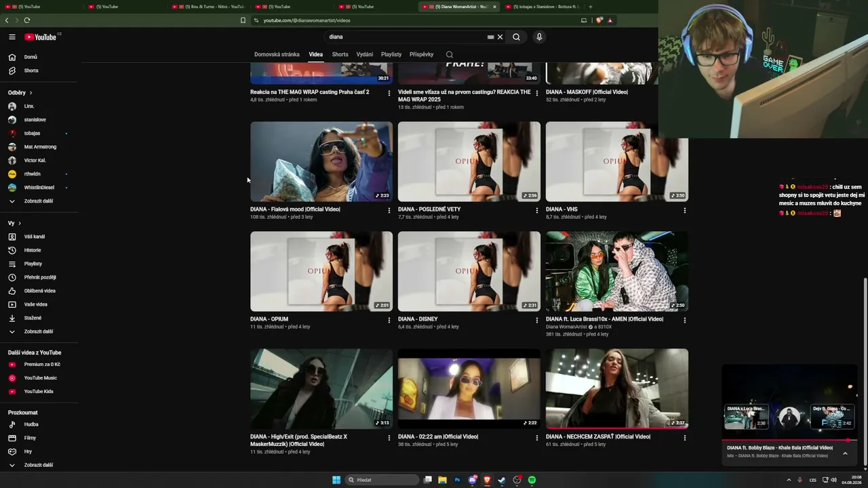Open DIANA - 02:22 am video title
Image resolution: width=868 pixels, height=488 pixels.
coord(438,436)
